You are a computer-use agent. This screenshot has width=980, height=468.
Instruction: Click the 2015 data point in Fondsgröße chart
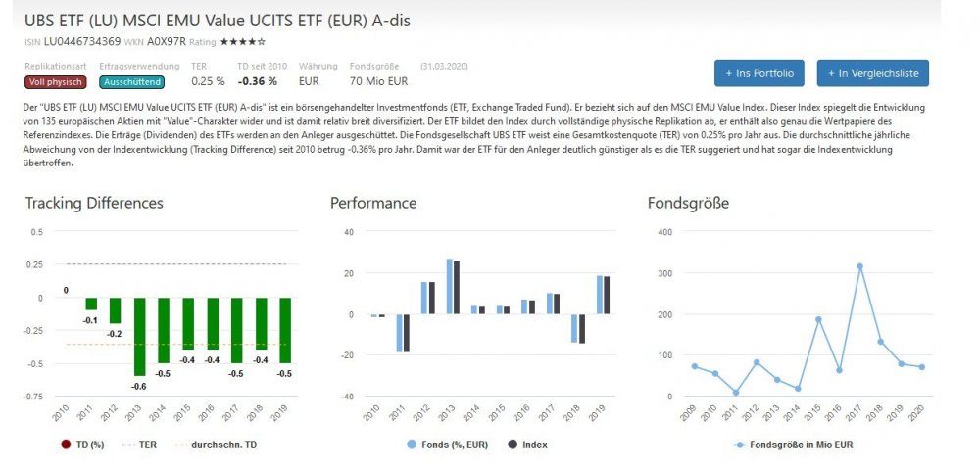[818, 319]
